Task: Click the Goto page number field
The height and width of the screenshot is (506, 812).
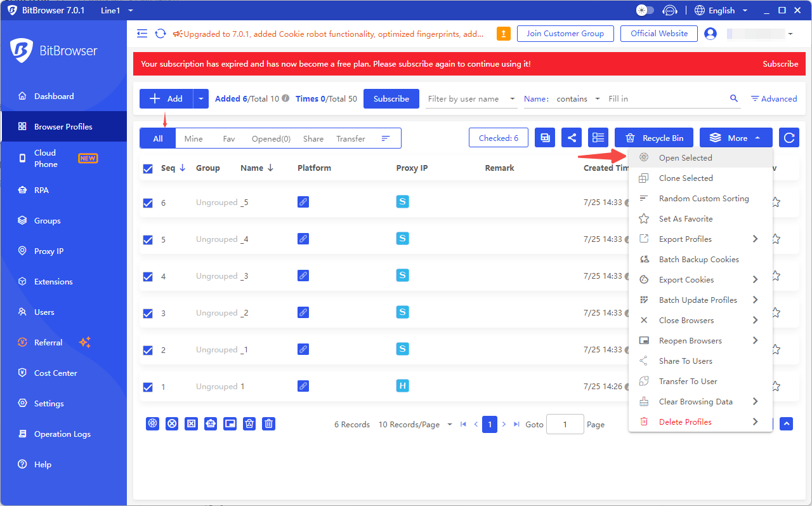Action: click(565, 424)
